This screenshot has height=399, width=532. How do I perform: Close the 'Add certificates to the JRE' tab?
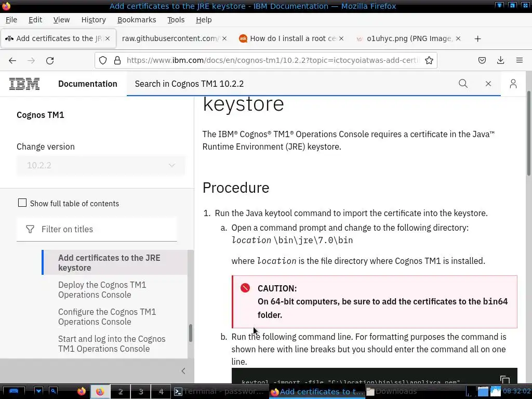(x=108, y=38)
